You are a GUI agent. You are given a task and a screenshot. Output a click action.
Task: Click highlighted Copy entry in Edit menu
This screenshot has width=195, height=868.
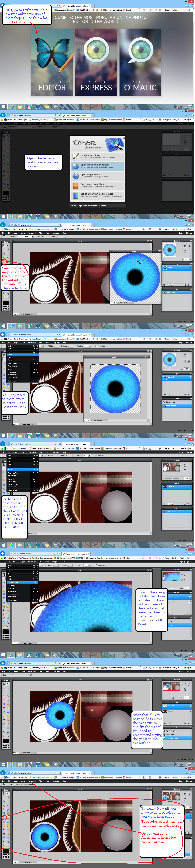[x=23, y=355]
